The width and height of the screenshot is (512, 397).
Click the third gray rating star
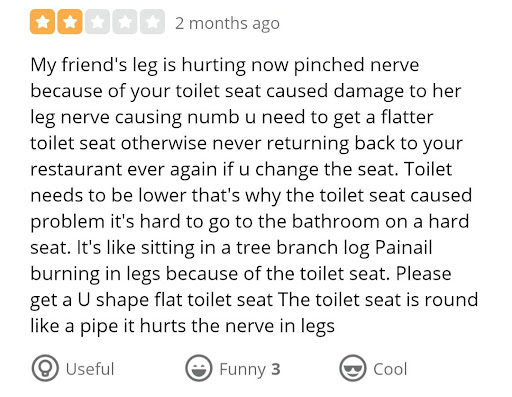[97, 22]
